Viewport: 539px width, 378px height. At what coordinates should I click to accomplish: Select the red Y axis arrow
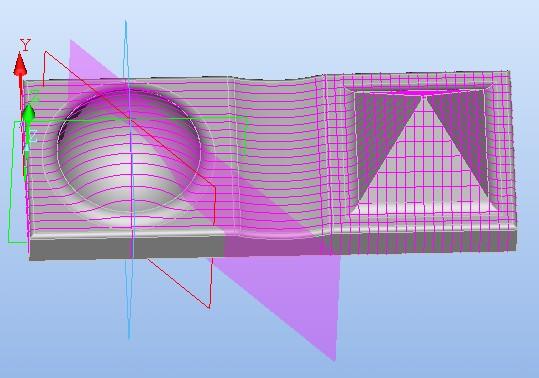coord(20,64)
